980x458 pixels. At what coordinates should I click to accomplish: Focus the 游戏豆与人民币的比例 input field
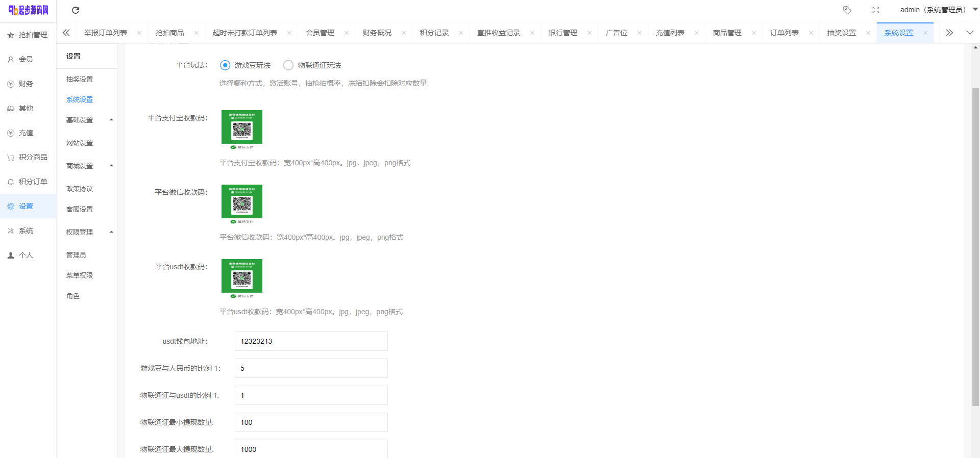tap(311, 368)
